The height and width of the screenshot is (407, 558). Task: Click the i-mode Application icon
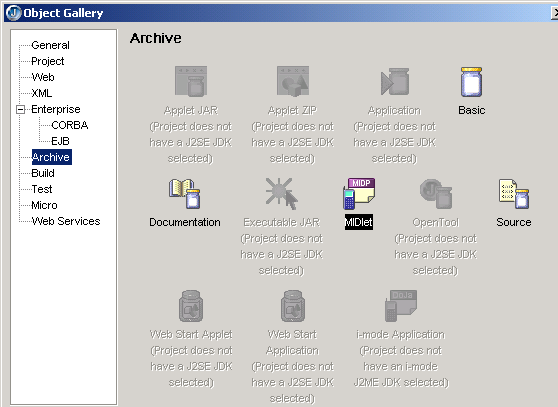tap(401, 306)
